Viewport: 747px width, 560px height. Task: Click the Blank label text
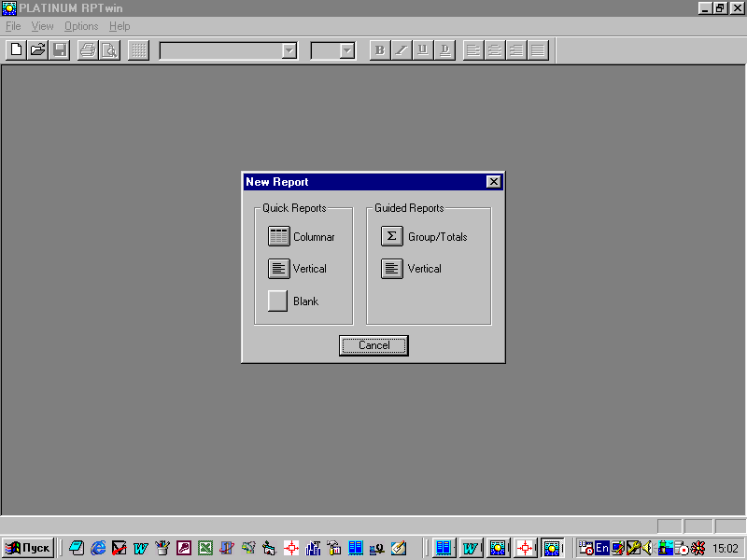(x=306, y=301)
